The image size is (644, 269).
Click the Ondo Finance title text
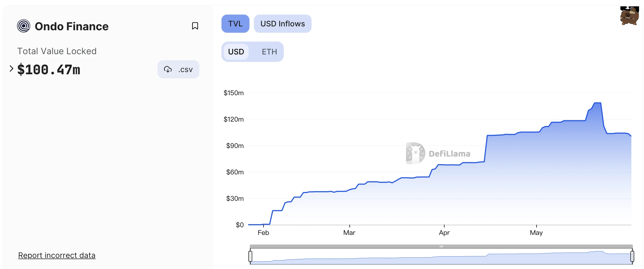pyautogui.click(x=71, y=26)
